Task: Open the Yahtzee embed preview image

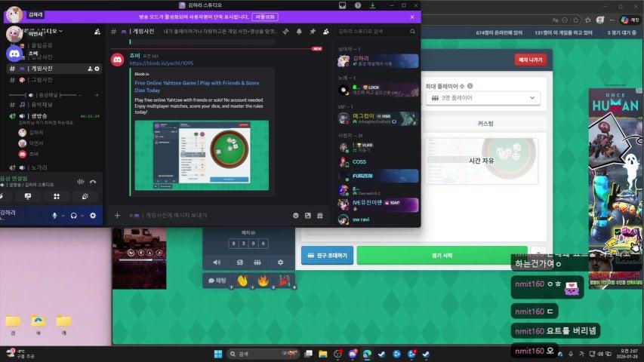Action: [x=202, y=155]
